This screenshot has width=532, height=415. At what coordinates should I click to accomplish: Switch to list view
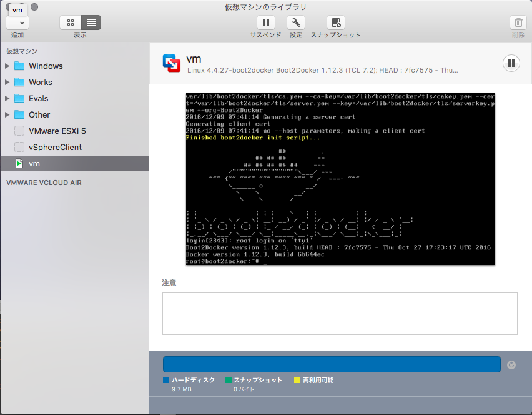(x=91, y=22)
